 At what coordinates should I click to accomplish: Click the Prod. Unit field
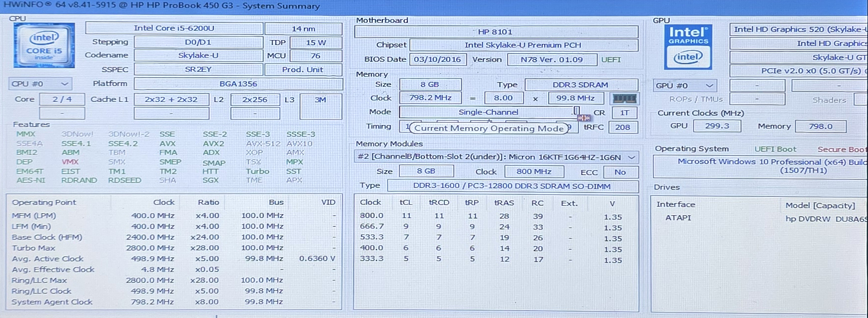point(304,69)
